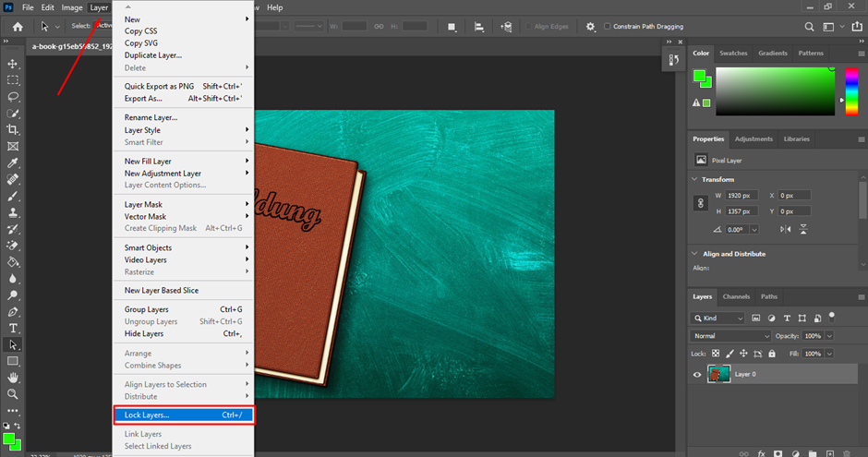Toggle Constrain Path Dragging checkbox
Screen dimensions: 868x457
pos(608,27)
